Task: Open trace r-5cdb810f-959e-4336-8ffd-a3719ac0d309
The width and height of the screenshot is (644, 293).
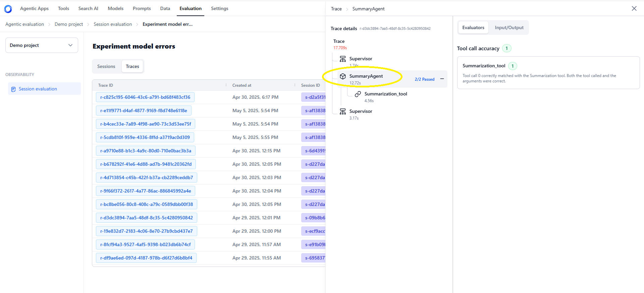Action: pyautogui.click(x=145, y=137)
